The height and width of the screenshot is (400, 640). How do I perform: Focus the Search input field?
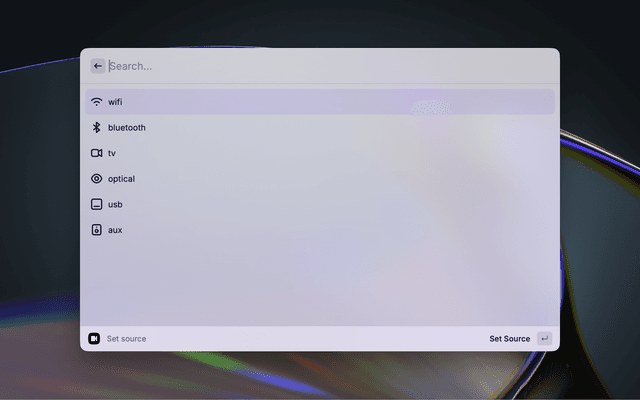tap(320, 66)
